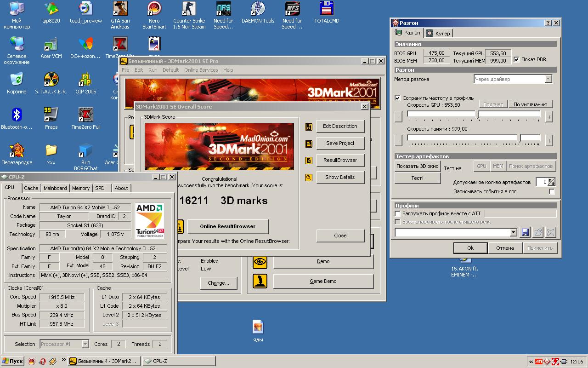
Task: Launch the QIP 2005 desktop shortcut
Action: click(85, 79)
